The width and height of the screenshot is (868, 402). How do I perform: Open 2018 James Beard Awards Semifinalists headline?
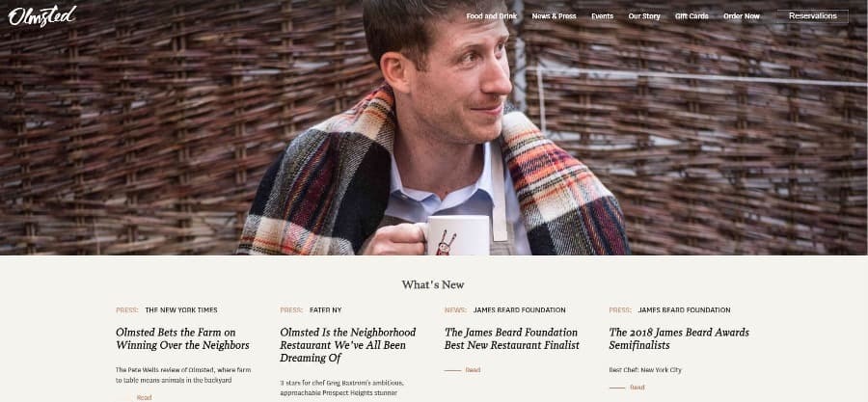[679, 338]
